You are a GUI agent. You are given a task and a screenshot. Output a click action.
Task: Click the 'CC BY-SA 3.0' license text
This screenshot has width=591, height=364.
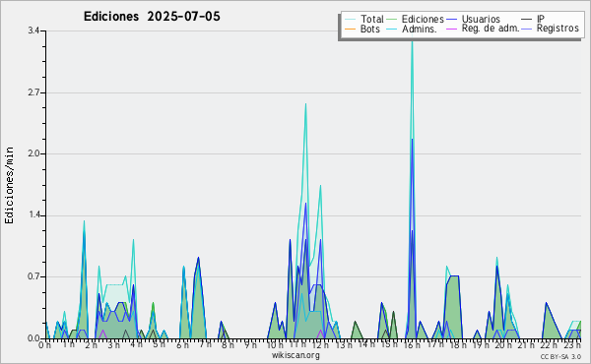click(x=560, y=357)
